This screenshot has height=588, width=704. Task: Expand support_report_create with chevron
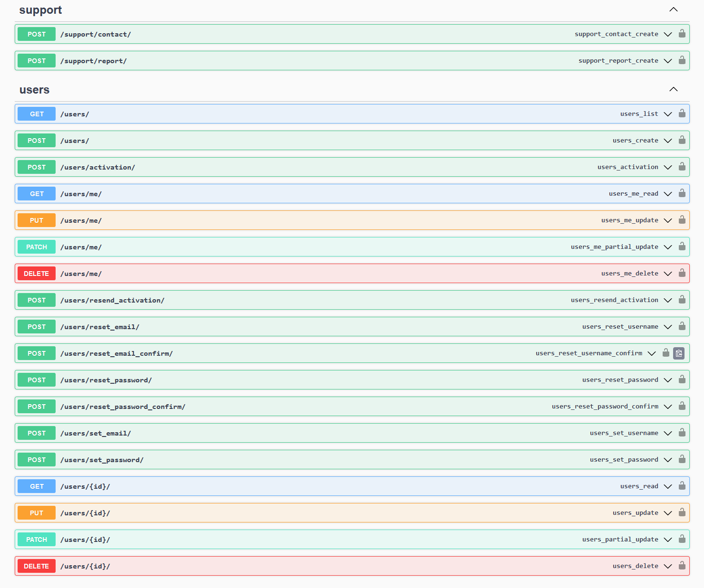(x=668, y=61)
